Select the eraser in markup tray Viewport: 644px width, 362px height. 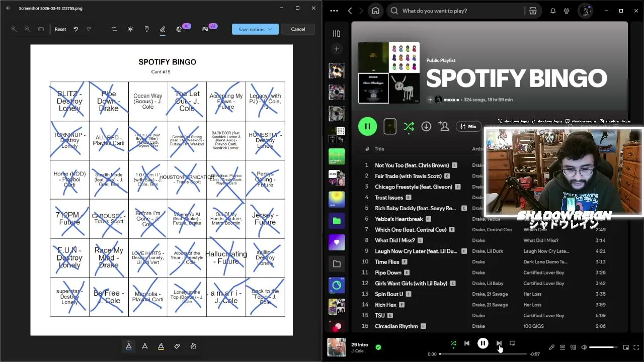[177, 346]
